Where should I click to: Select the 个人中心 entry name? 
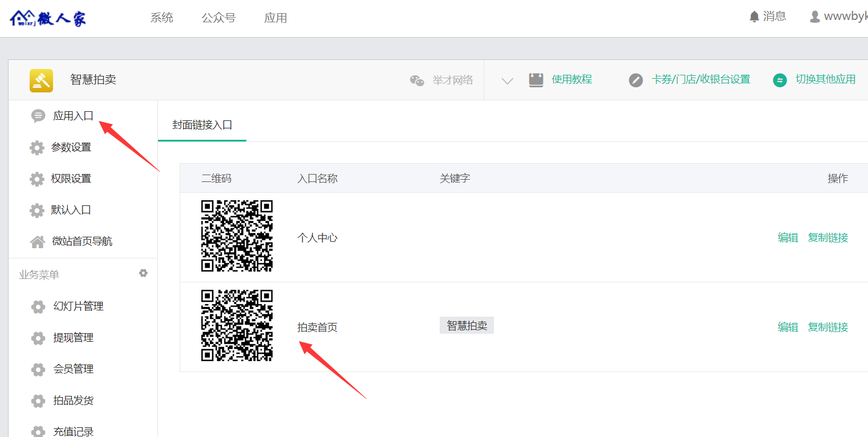318,238
